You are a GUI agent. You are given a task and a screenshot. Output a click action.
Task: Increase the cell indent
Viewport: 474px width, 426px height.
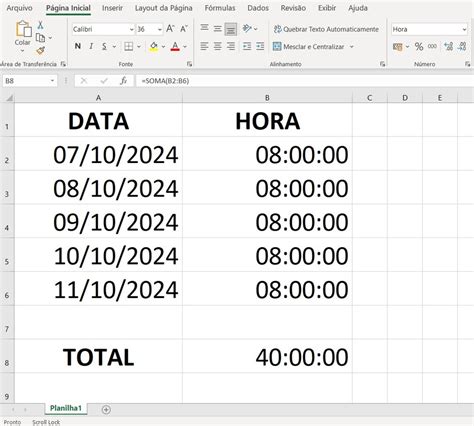tap(260, 46)
